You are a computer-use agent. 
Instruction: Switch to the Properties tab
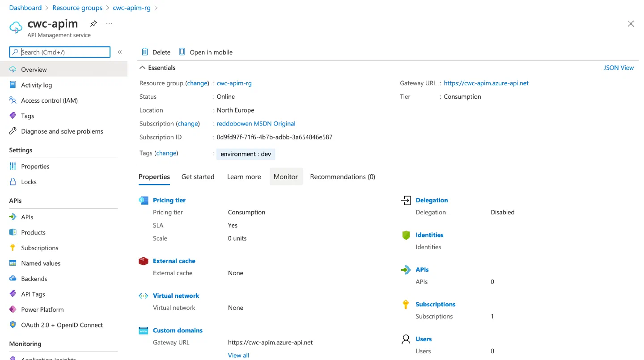point(154,177)
